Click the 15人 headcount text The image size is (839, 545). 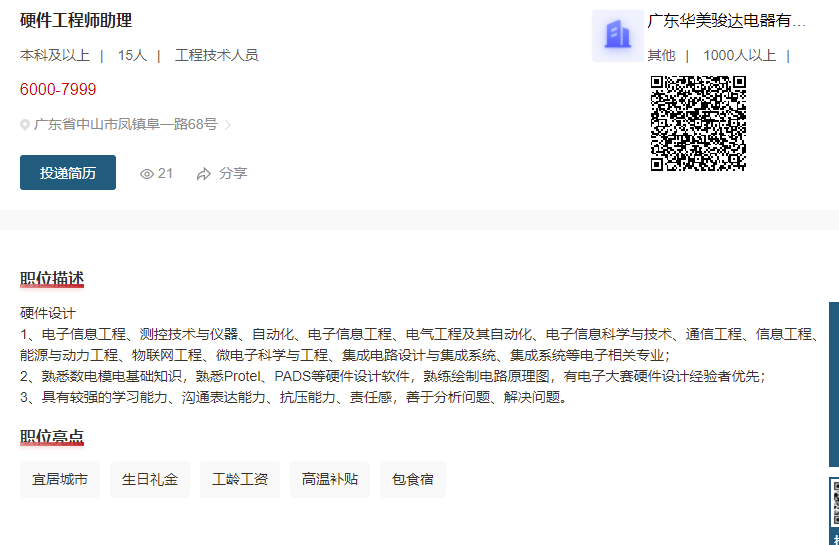tap(132, 55)
